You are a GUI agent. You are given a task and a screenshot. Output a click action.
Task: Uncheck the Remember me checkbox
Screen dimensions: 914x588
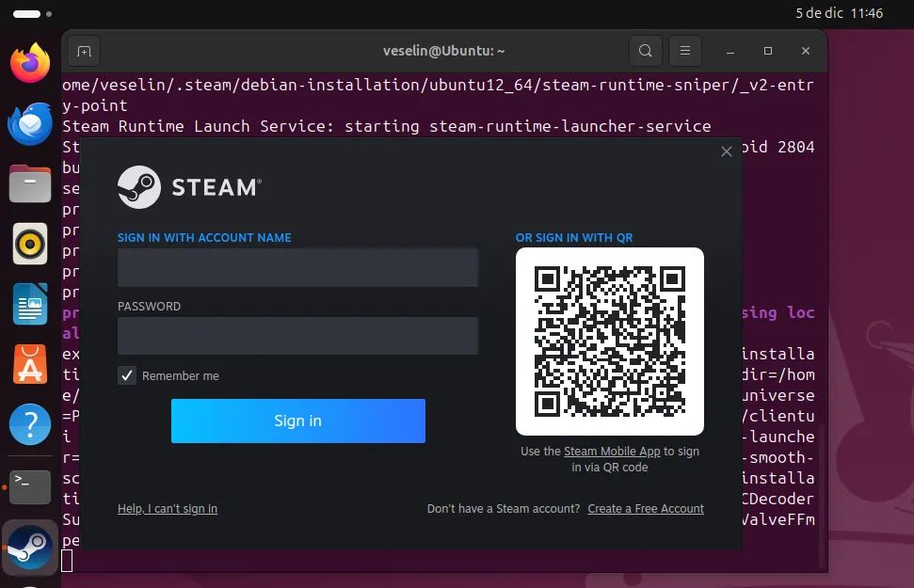(127, 375)
